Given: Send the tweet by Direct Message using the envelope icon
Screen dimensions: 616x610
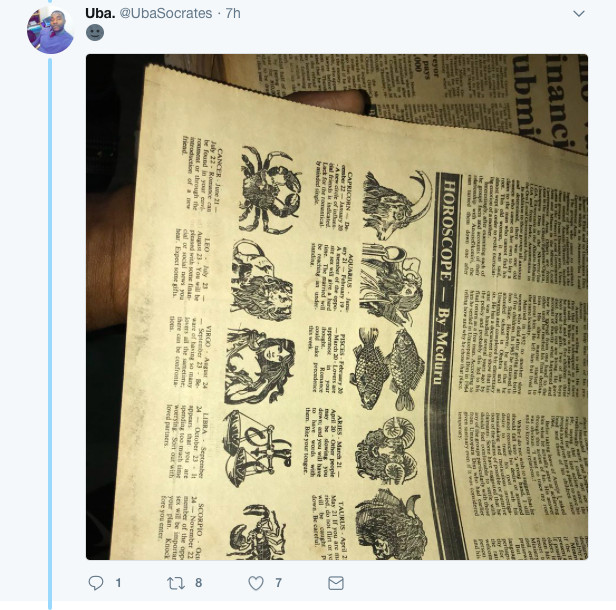Looking at the screenshot, I should coord(336,583).
